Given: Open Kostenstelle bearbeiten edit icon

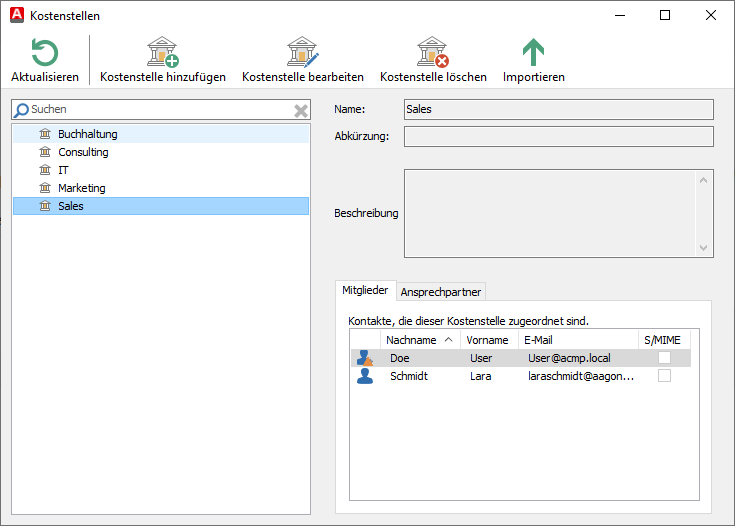Looking at the screenshot, I should pyautogui.click(x=302, y=52).
